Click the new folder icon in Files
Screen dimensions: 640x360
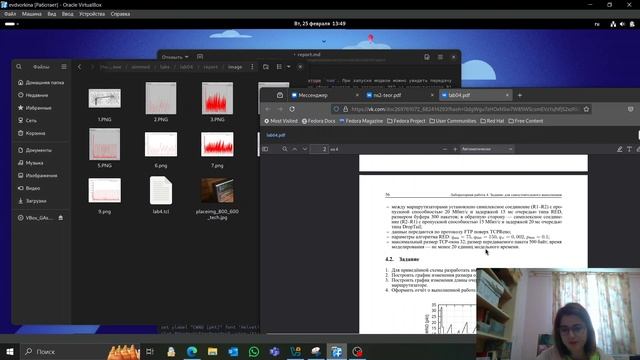coord(266,67)
